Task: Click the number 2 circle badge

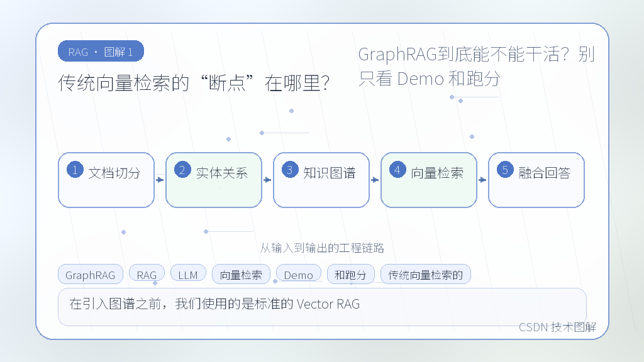Action: tap(182, 170)
